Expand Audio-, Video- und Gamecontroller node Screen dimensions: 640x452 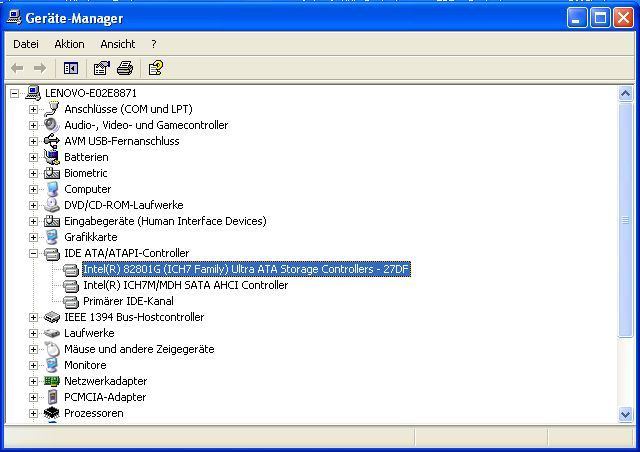coord(33,125)
